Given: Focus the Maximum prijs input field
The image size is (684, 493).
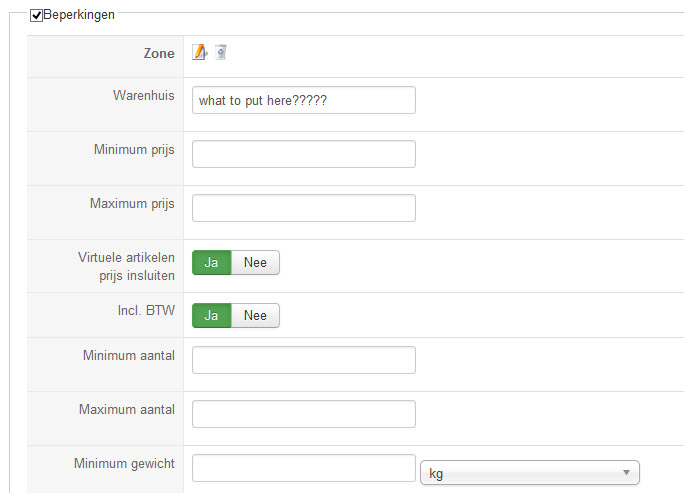Looking at the screenshot, I should [303, 207].
